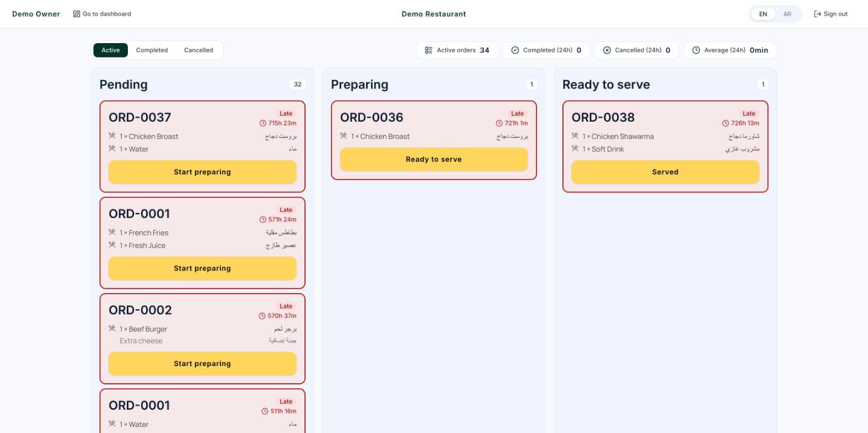Switch language to AR

(787, 14)
